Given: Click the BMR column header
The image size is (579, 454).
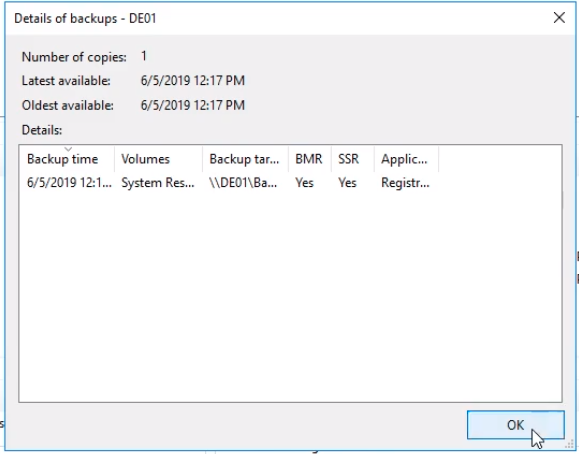Looking at the screenshot, I should (x=309, y=159).
